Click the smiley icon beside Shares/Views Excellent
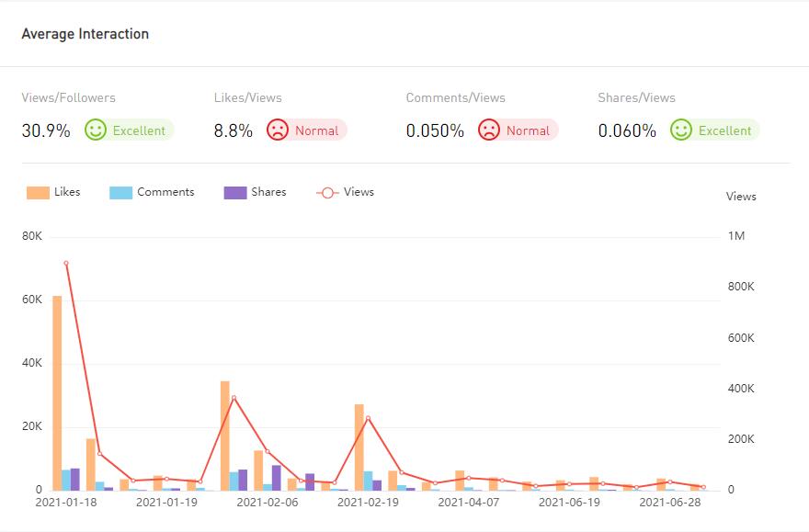 pyautogui.click(x=681, y=130)
